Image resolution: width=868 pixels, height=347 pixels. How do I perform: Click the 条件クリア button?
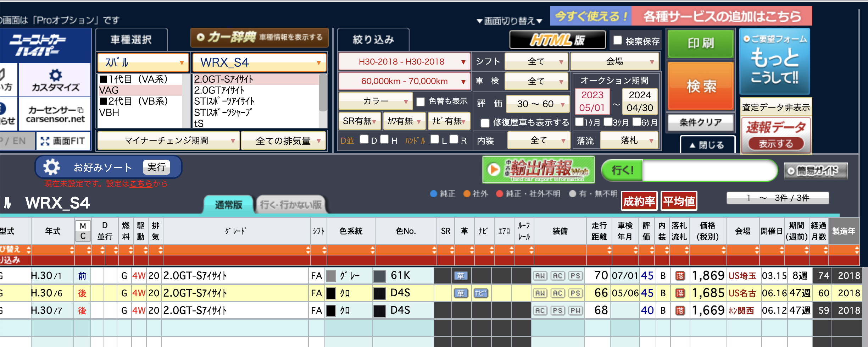[x=701, y=122]
